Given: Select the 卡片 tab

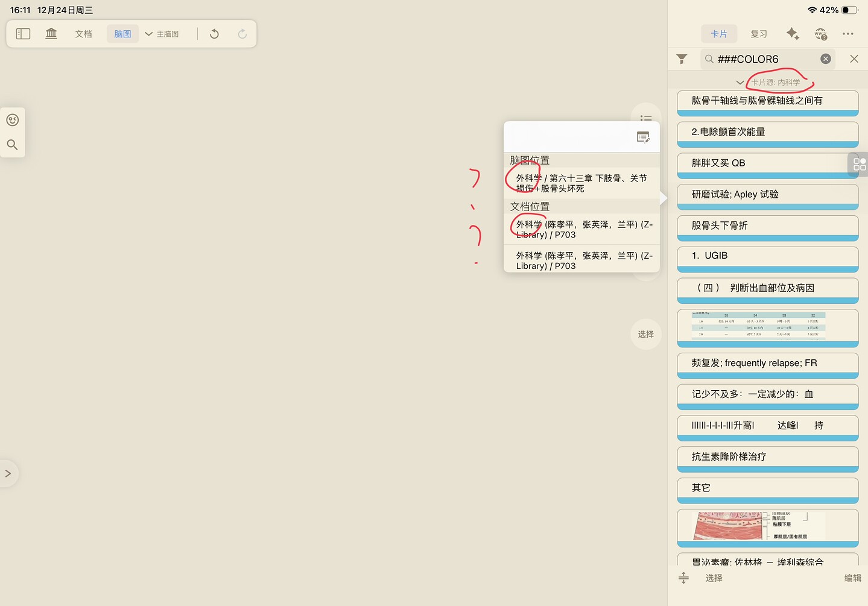Looking at the screenshot, I should click(x=718, y=34).
